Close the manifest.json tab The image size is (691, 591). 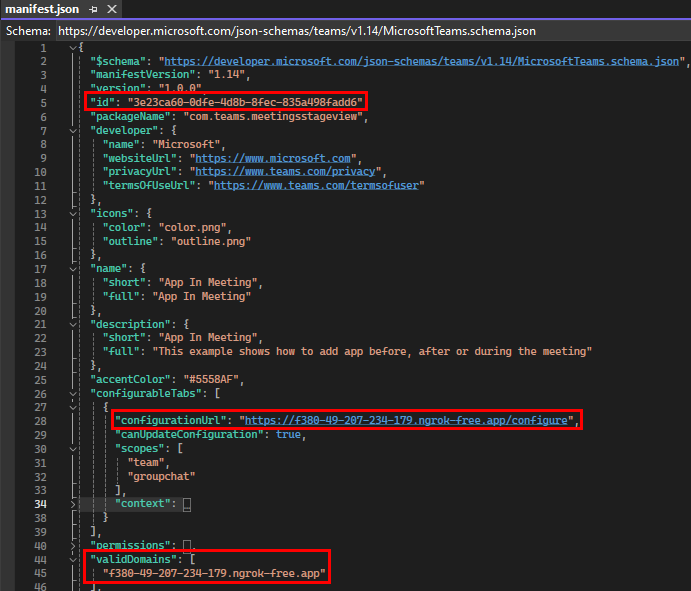click(x=112, y=9)
